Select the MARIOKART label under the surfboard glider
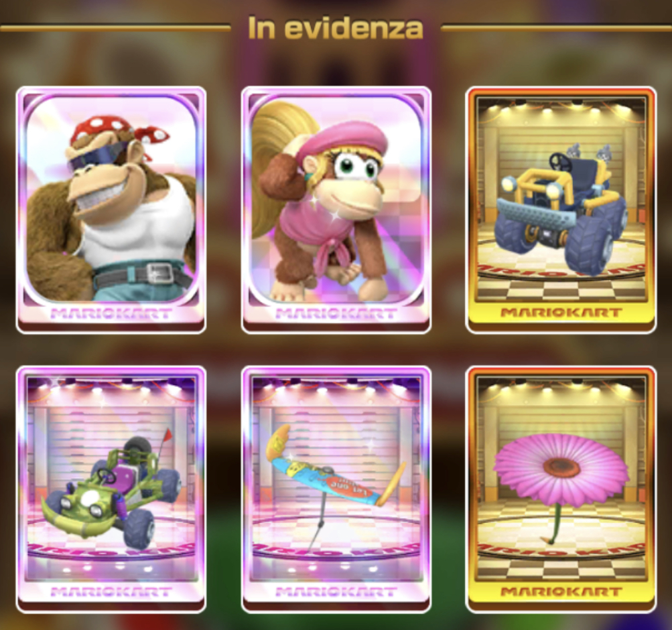Image resolution: width=672 pixels, height=630 pixels. (x=336, y=593)
